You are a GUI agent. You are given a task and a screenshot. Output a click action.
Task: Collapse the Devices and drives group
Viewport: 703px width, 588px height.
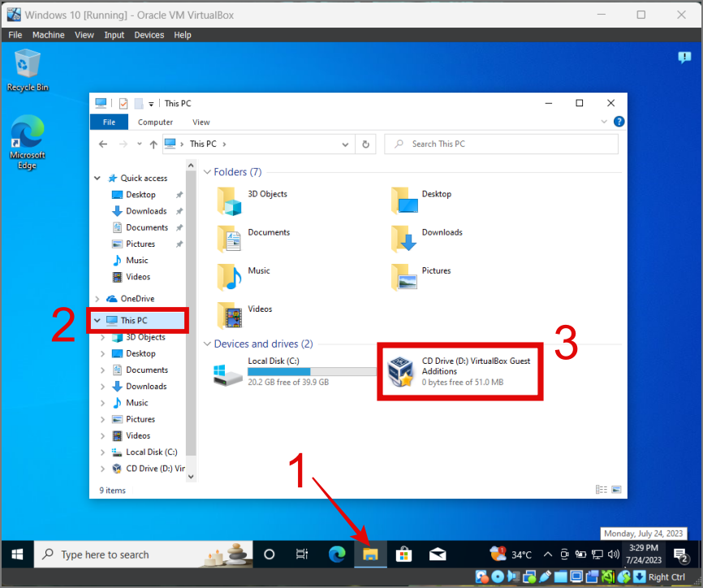click(x=207, y=344)
